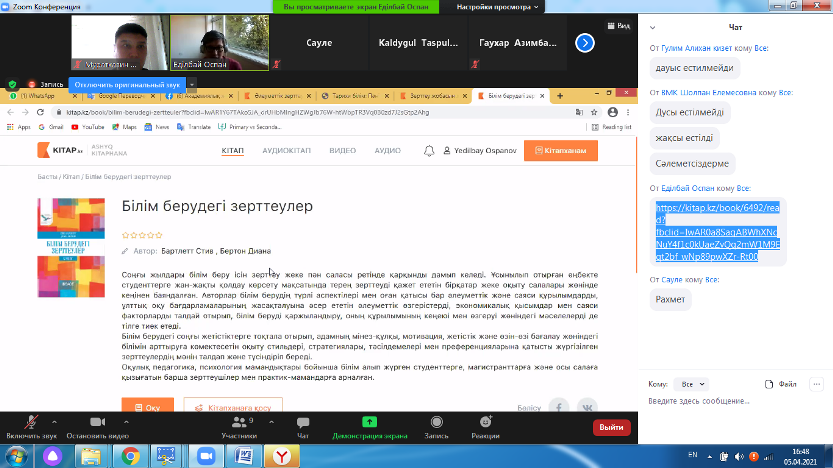Open the Реакции reactions menu
The width and height of the screenshot is (833, 468).
tap(485, 424)
